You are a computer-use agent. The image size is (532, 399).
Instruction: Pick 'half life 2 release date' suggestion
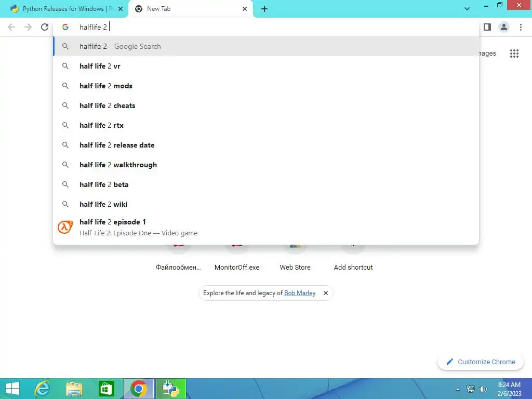tap(266, 145)
